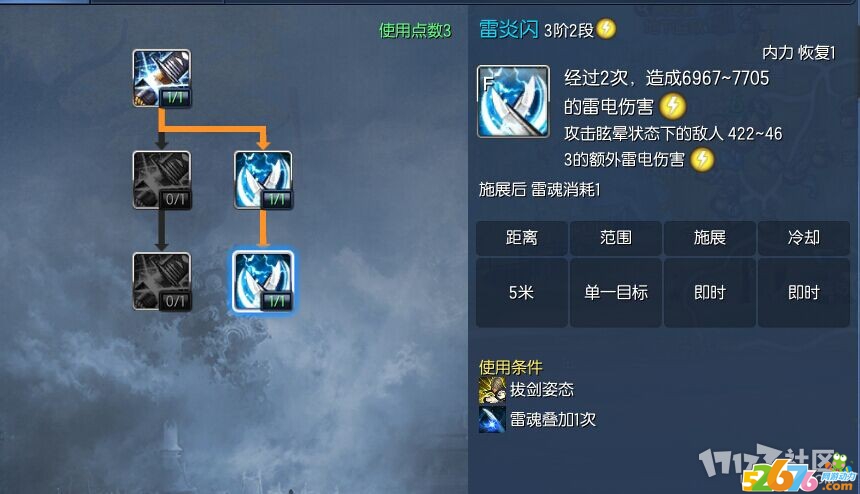Click the 使用点数3 points label
The width and height of the screenshot is (860, 494).
pos(415,31)
